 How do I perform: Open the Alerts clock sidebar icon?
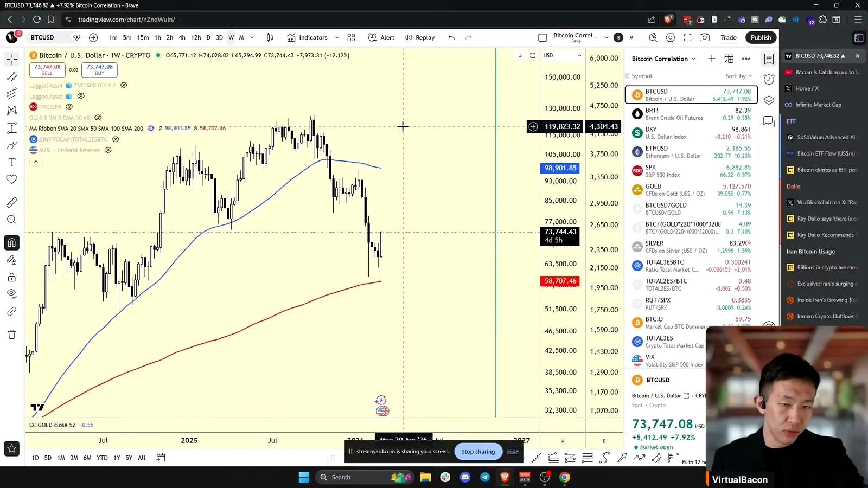click(769, 79)
